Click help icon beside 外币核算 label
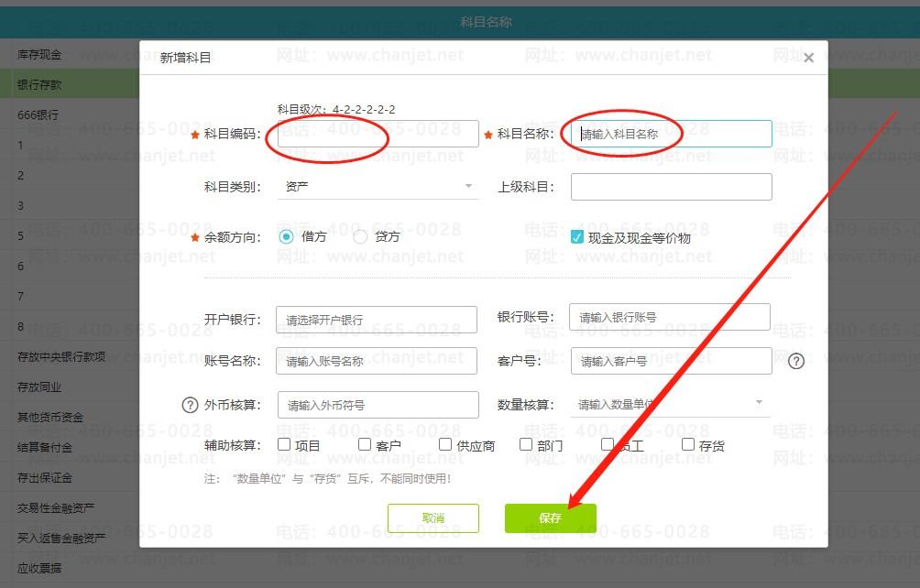Viewport: 920px width, 588px height. [190, 405]
